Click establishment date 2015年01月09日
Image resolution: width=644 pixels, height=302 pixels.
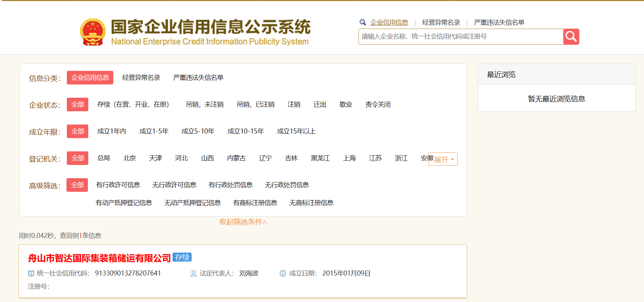pos(346,273)
